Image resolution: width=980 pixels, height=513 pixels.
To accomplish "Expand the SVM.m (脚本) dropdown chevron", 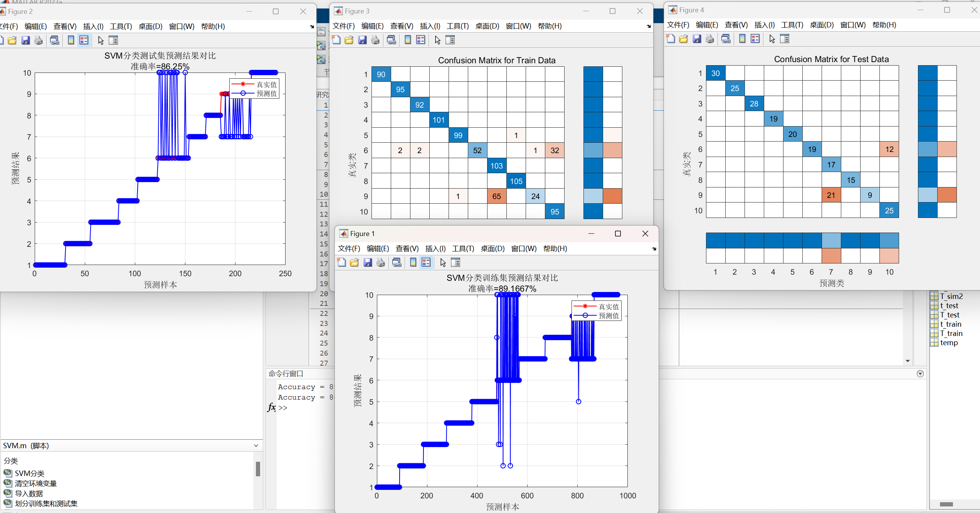I will click(256, 446).
